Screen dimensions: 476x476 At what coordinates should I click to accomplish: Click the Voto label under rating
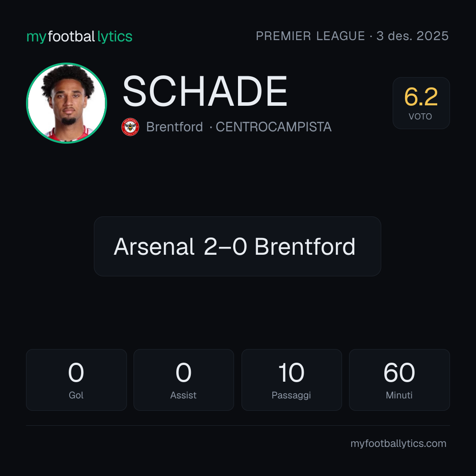(x=420, y=116)
